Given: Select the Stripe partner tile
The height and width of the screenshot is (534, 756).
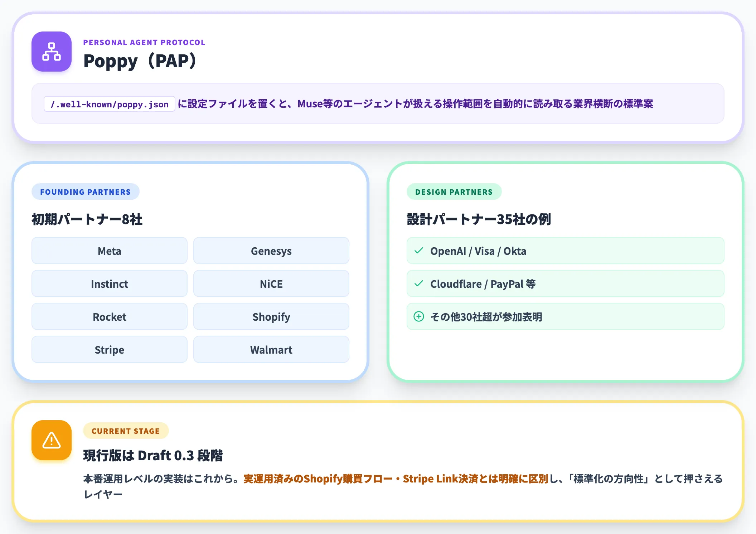Looking at the screenshot, I should [x=110, y=349].
